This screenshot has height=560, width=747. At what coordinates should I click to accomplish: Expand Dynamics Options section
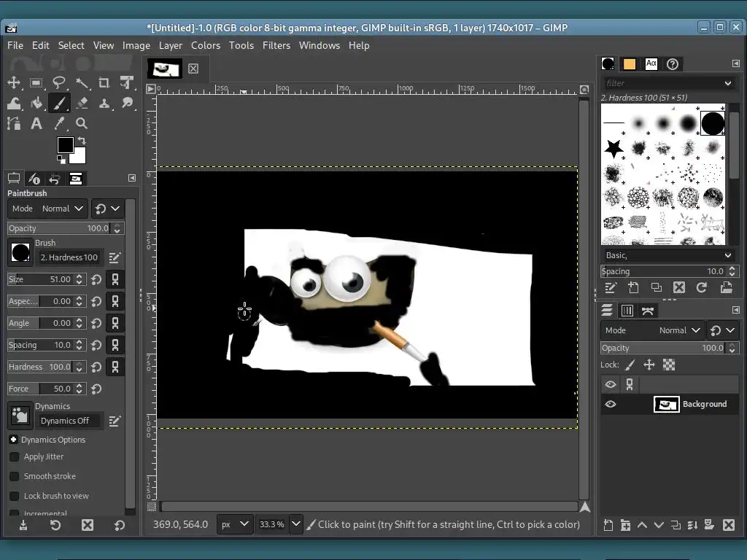(x=13, y=440)
